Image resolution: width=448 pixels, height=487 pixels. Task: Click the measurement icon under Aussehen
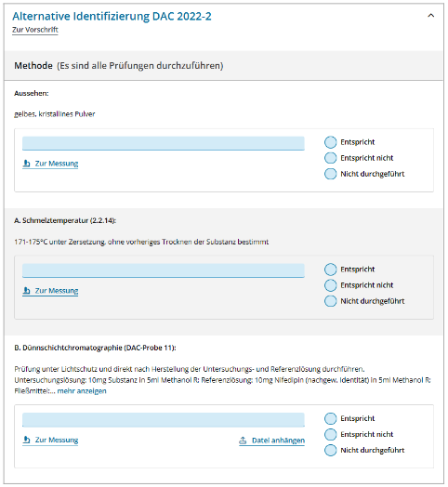(27, 164)
